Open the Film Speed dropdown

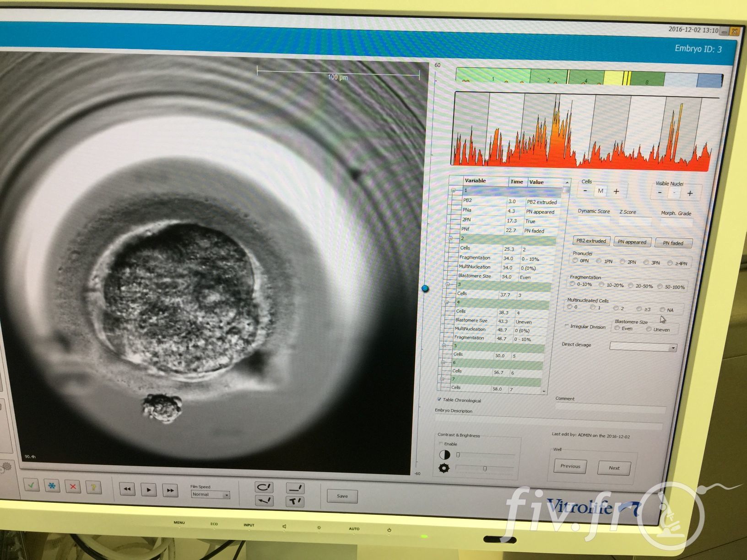click(210, 495)
